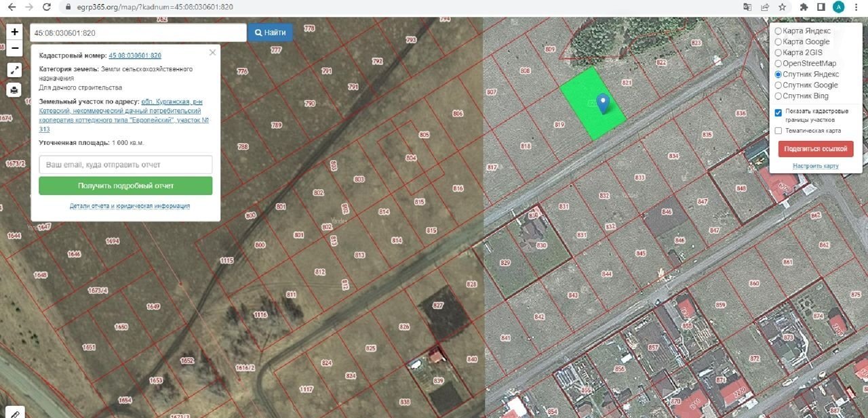Click parcel label 1117 on the map

click(306, 390)
